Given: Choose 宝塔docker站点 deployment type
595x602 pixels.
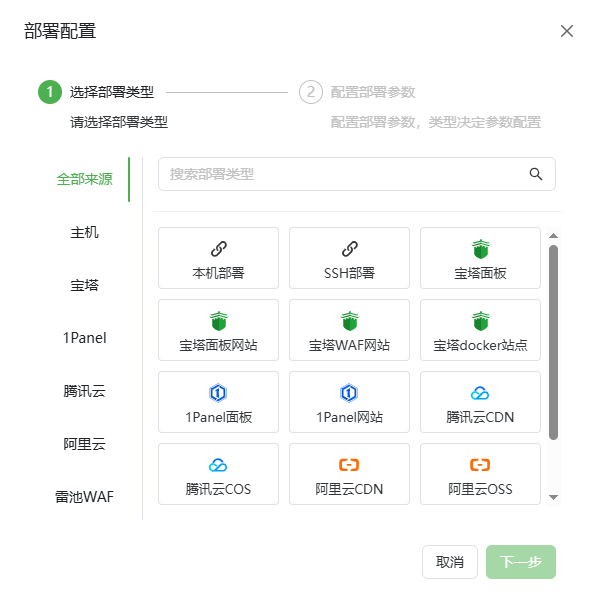Looking at the screenshot, I should point(480,330).
